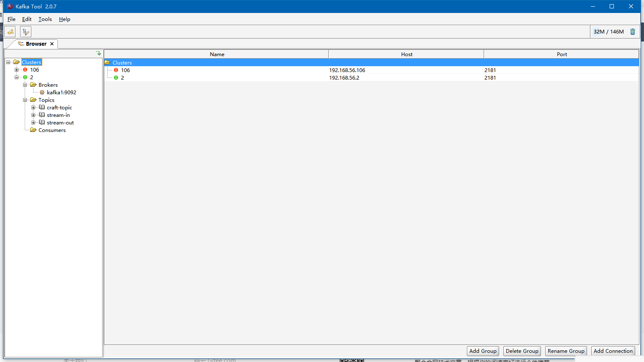The height and width of the screenshot is (362, 644).
Task: Click the gear icon next to kafka1:9092
Action: [42, 93]
